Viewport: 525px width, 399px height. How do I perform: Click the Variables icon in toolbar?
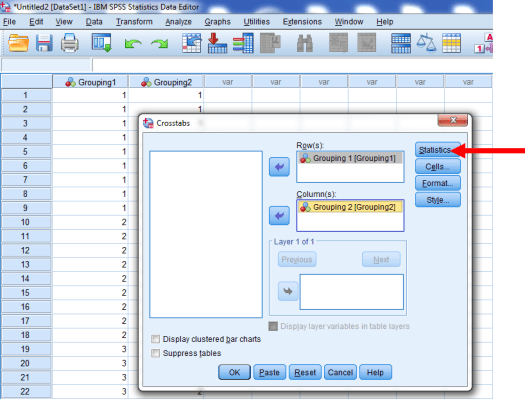click(x=243, y=43)
